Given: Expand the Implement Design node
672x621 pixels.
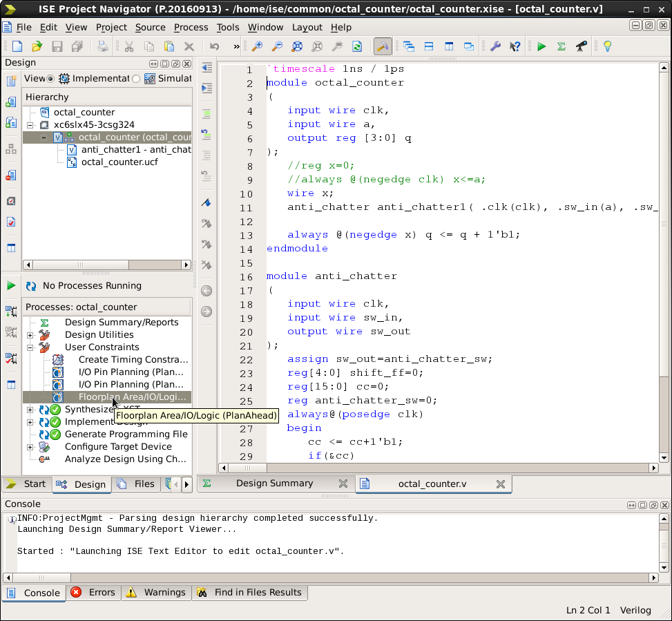Looking at the screenshot, I should (x=30, y=422).
